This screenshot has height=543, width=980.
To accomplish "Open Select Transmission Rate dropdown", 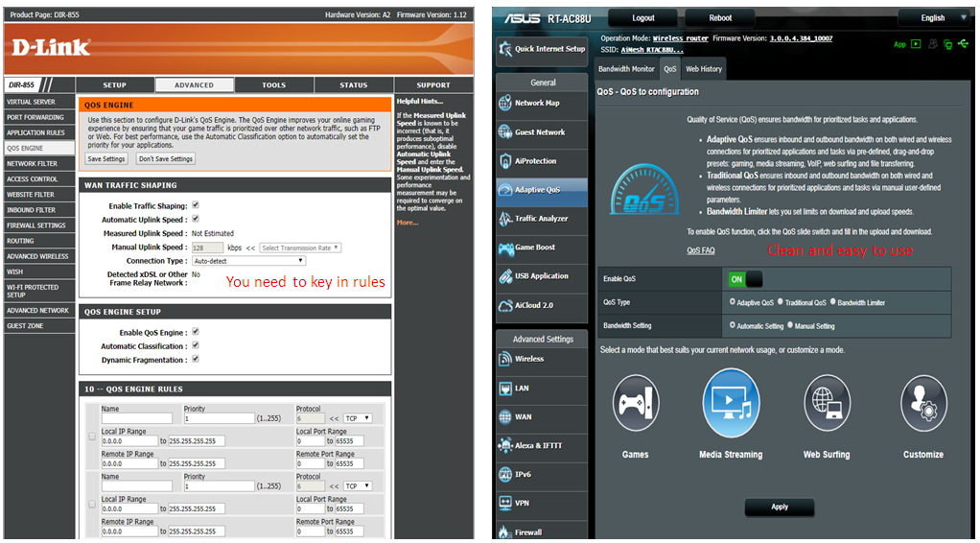I will [x=300, y=248].
